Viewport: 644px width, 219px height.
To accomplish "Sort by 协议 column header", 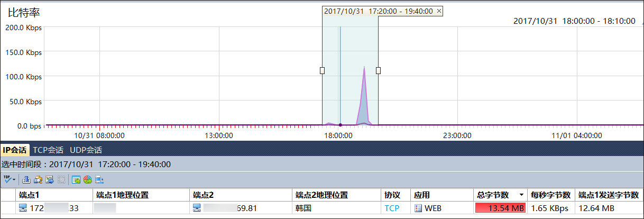I will [x=395, y=195].
